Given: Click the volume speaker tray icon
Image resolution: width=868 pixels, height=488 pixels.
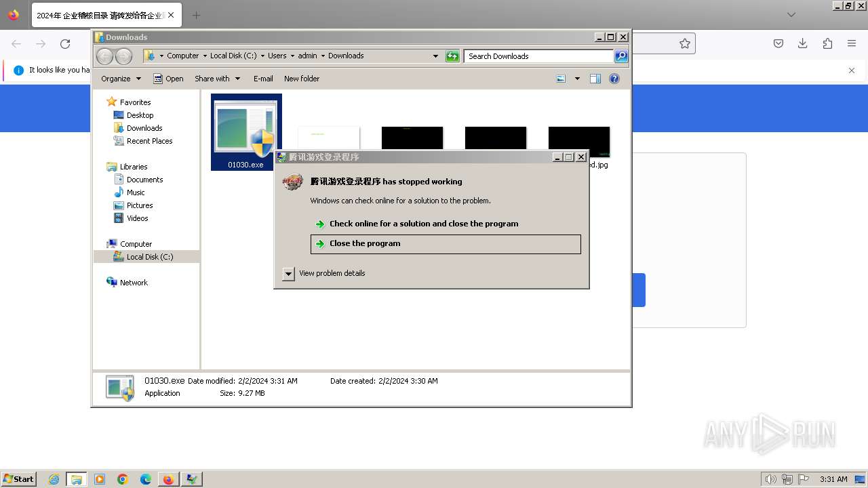Looking at the screenshot, I should pos(771,479).
